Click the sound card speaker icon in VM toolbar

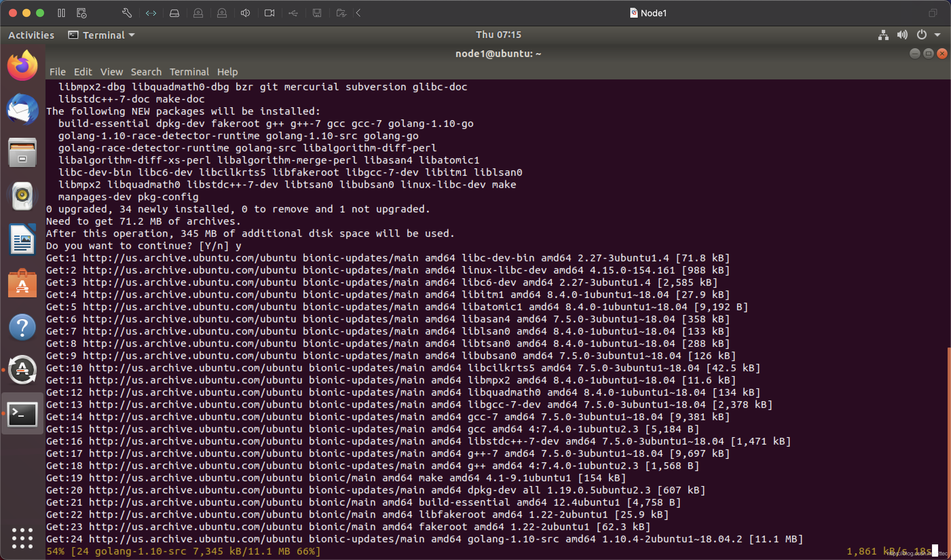pyautogui.click(x=245, y=13)
